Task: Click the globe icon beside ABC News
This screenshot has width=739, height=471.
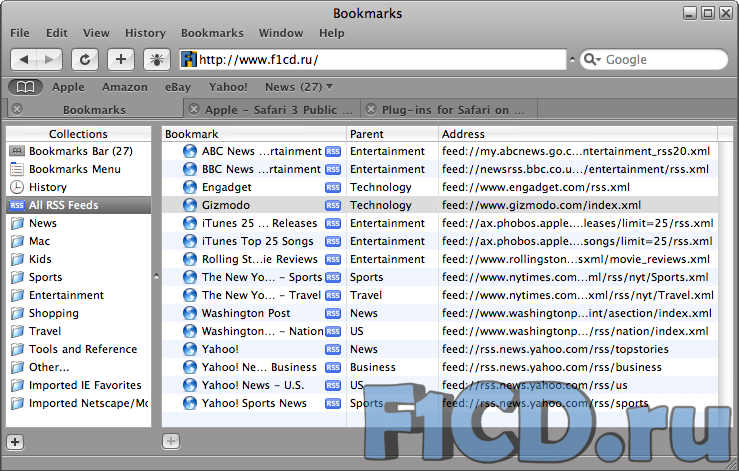Action: point(189,151)
